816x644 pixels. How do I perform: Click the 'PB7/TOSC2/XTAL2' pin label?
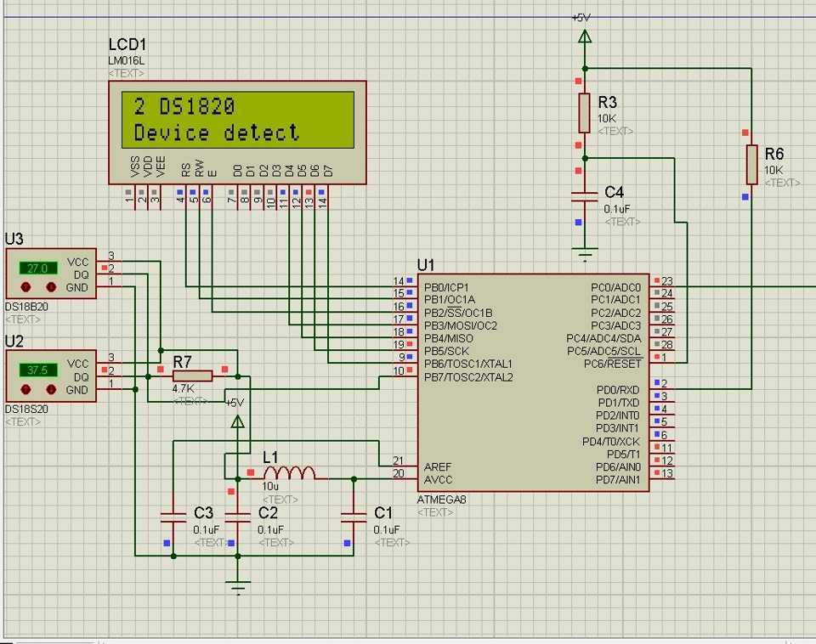pyautogui.click(x=469, y=377)
